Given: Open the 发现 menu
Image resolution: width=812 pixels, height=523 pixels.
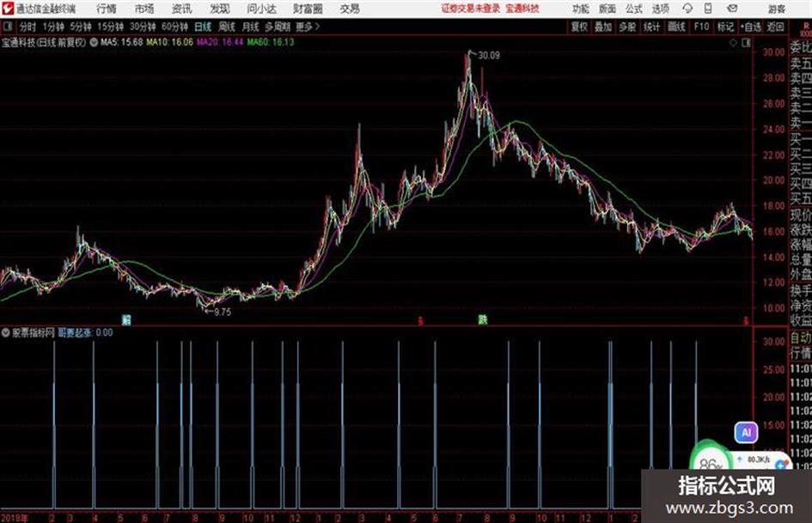Looking at the screenshot, I should pyautogui.click(x=220, y=9).
